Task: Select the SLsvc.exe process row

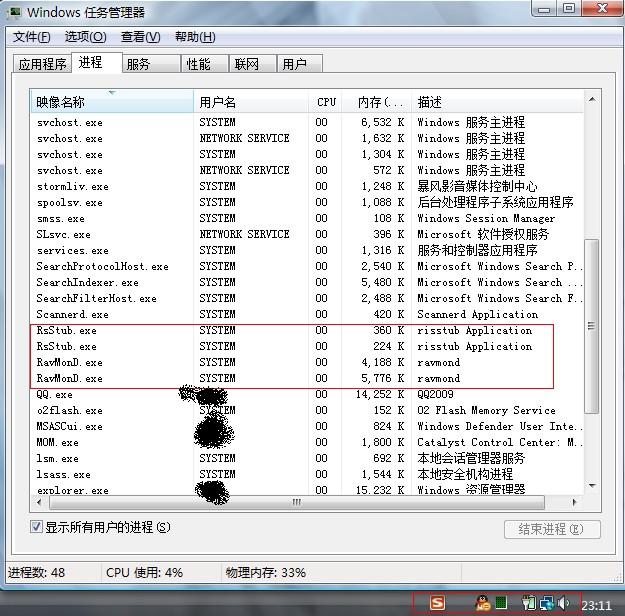Action: (x=307, y=234)
